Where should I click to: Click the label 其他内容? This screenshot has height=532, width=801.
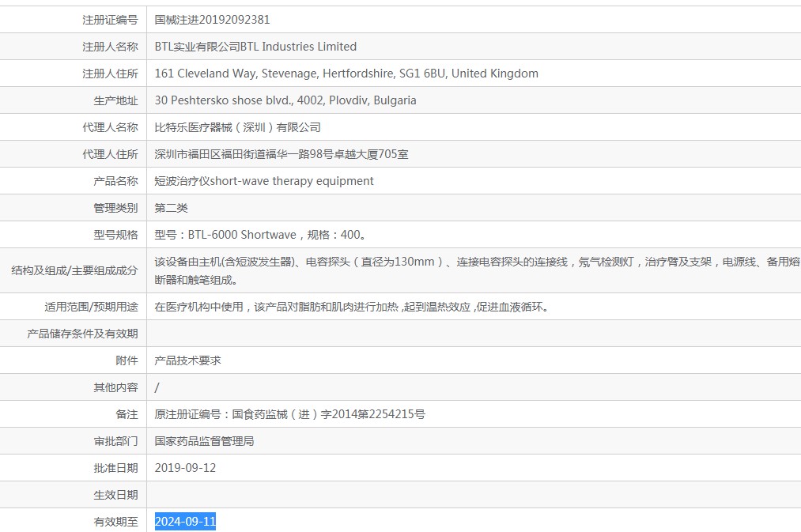[x=116, y=387]
